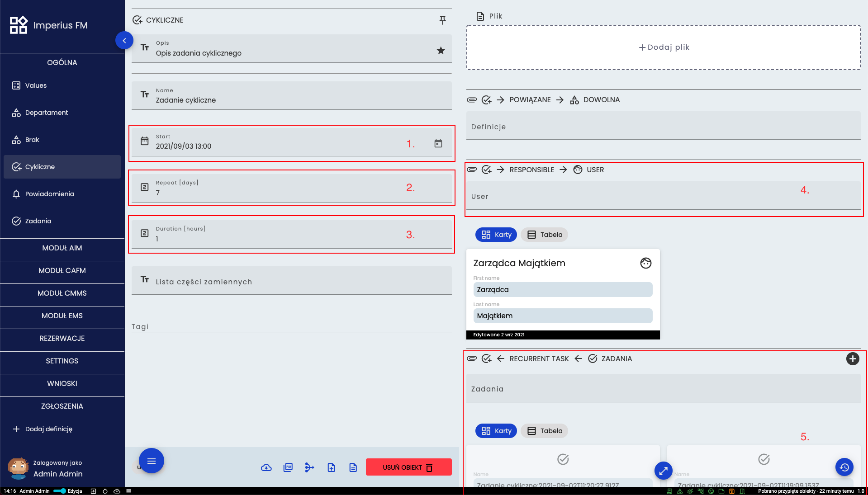The width and height of the screenshot is (868, 495).
Task: Open Brak in the sidebar
Action: point(62,140)
